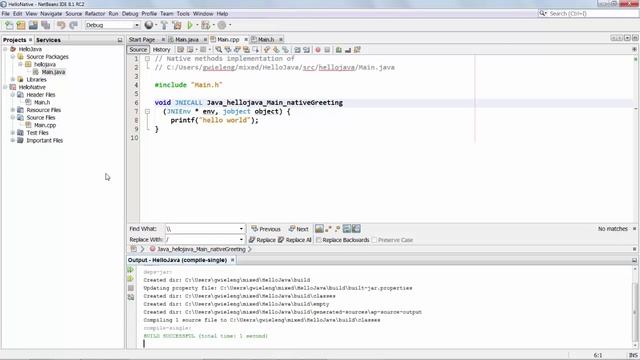The image size is (640, 360).
Task: Toggle the Highlight Results icon in find bar
Action: (x=347, y=229)
